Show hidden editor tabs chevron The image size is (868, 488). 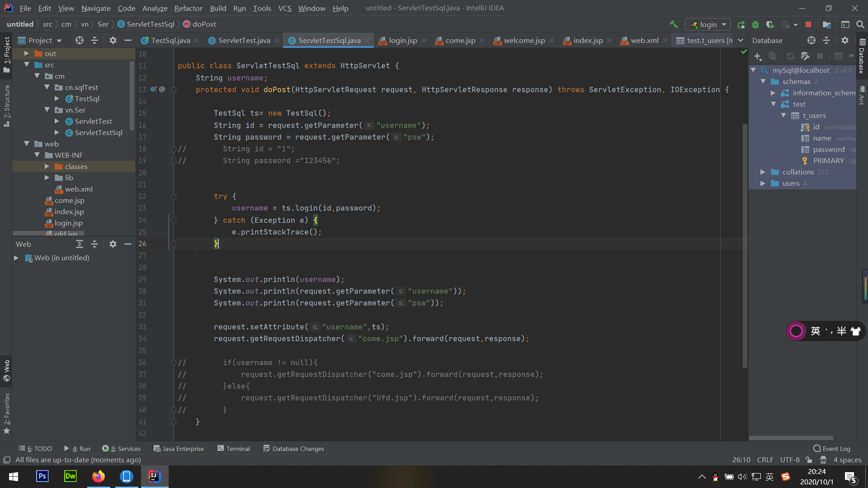tap(741, 40)
